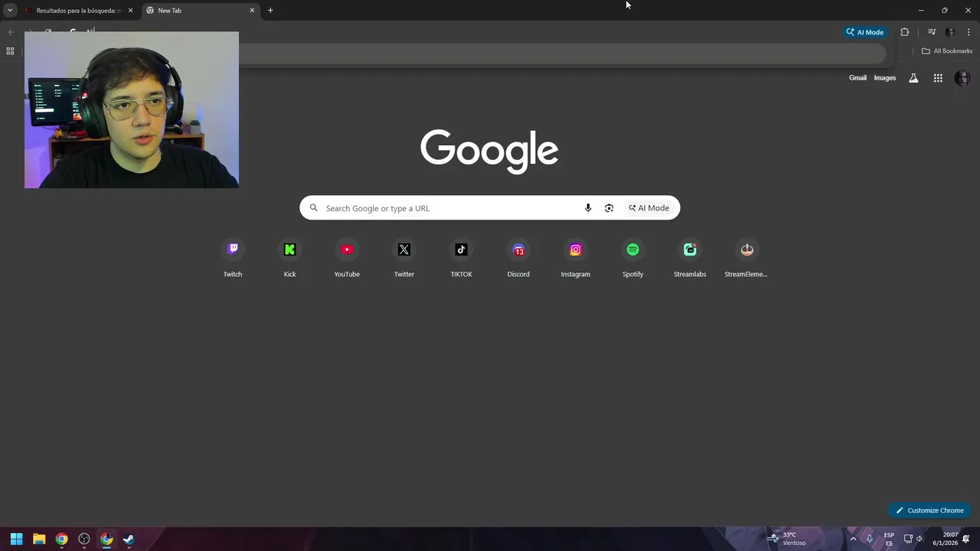
Task: Search by image with Google Lens icon
Action: coord(609,208)
